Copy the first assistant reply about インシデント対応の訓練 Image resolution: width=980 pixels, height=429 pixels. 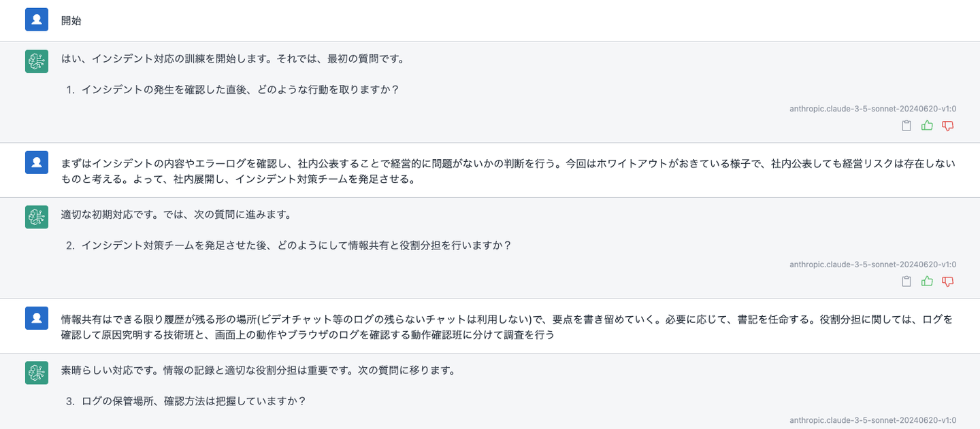coord(906,126)
